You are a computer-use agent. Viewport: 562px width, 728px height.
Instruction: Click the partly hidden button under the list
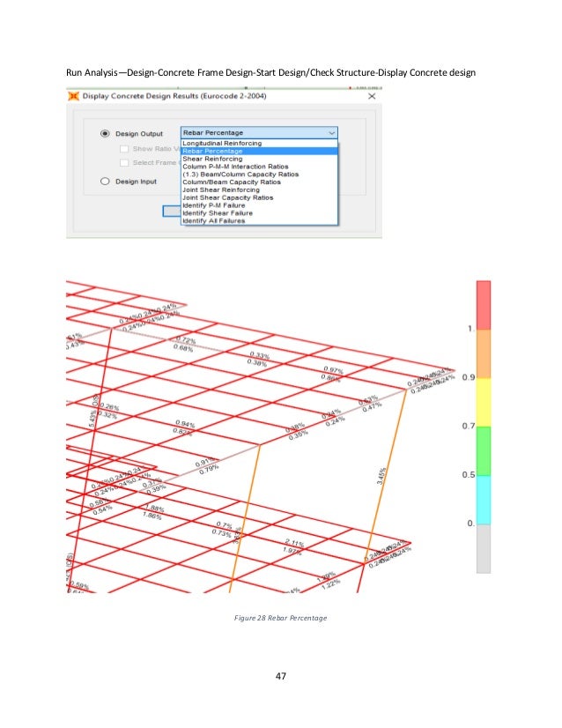point(172,211)
